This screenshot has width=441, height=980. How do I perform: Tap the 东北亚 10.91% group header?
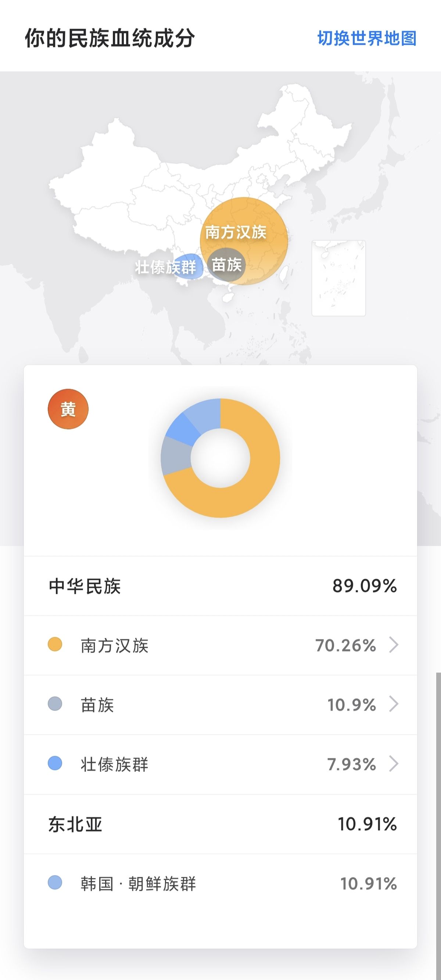(x=220, y=824)
